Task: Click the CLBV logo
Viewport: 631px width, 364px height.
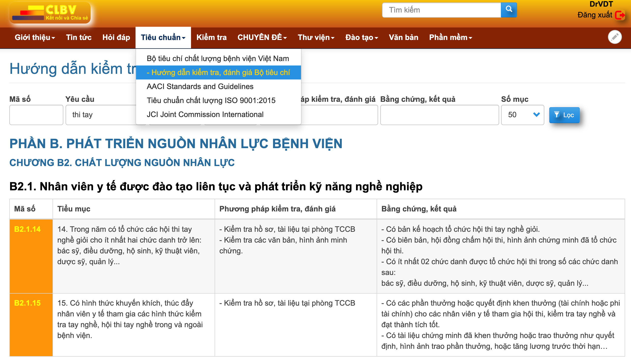Action: coord(50,13)
